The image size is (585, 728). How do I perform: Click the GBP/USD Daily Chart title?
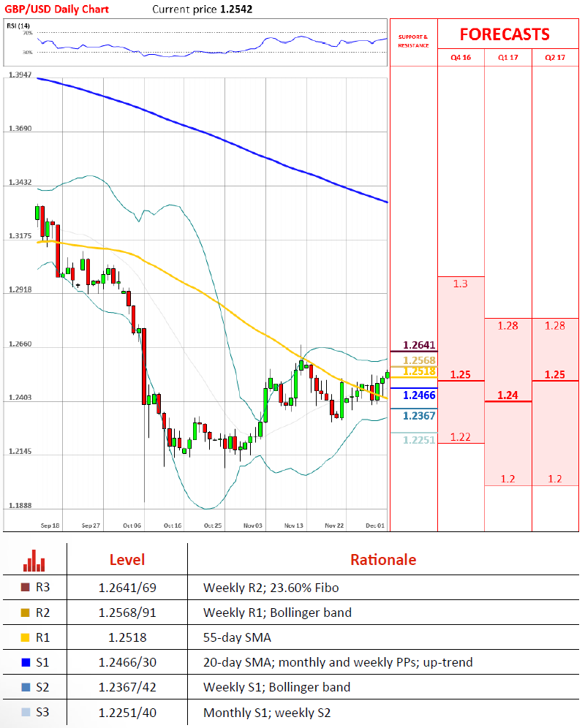click(x=57, y=10)
